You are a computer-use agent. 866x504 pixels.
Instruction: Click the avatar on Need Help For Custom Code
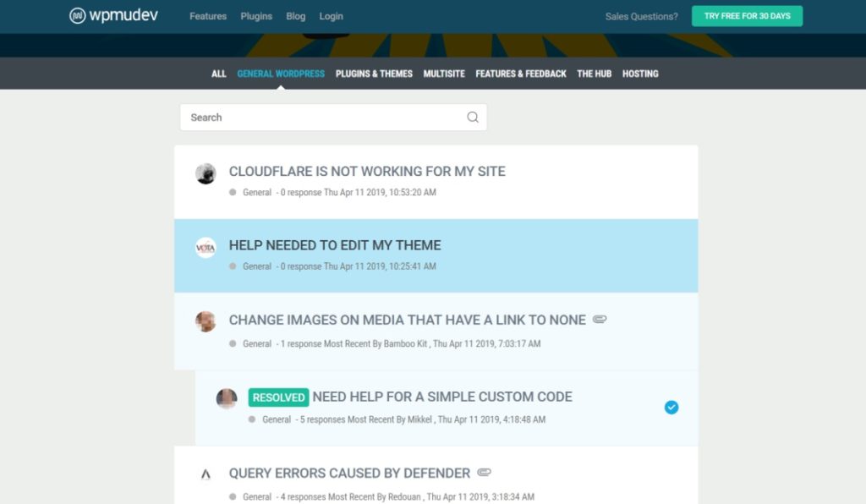pos(227,399)
